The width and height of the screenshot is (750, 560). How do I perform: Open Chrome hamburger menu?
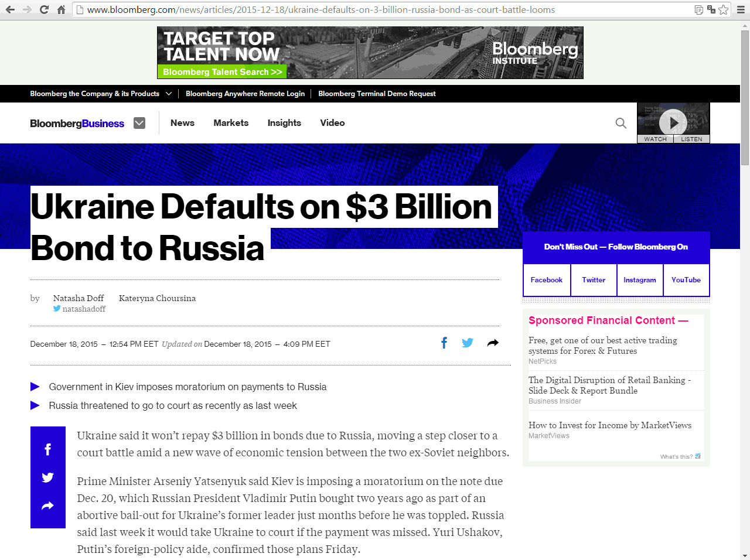click(x=741, y=9)
